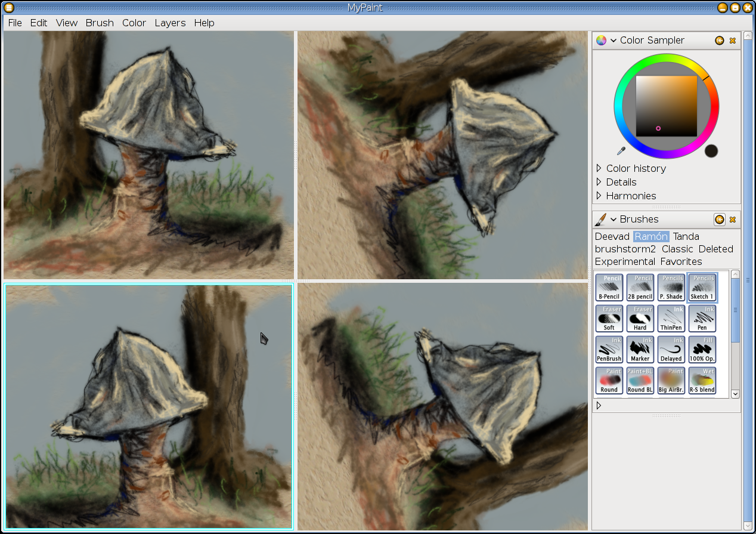Open the Favorites brush group
The width and height of the screenshot is (756, 534).
681,261
